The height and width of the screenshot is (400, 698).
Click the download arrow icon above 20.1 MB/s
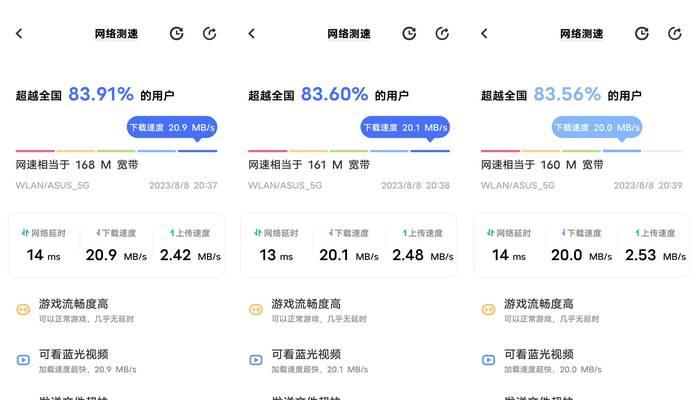(331, 233)
